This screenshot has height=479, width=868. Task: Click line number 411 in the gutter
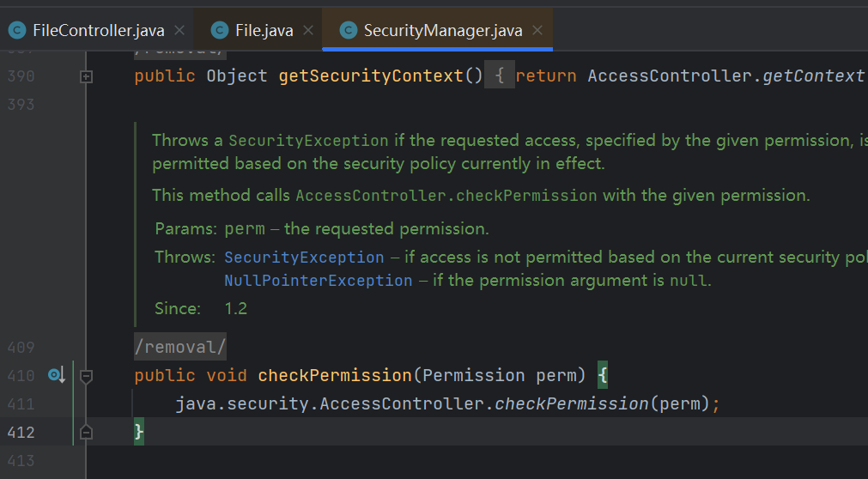pos(21,404)
